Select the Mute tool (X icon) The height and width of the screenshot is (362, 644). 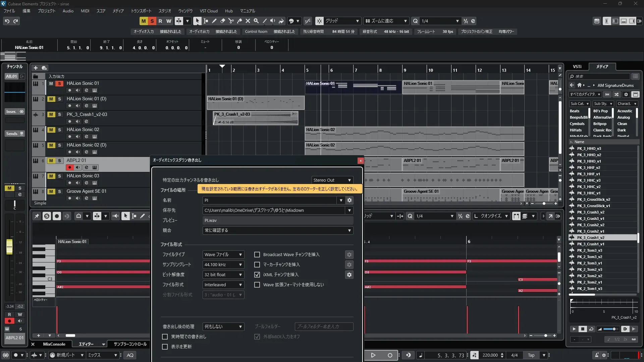(248, 21)
